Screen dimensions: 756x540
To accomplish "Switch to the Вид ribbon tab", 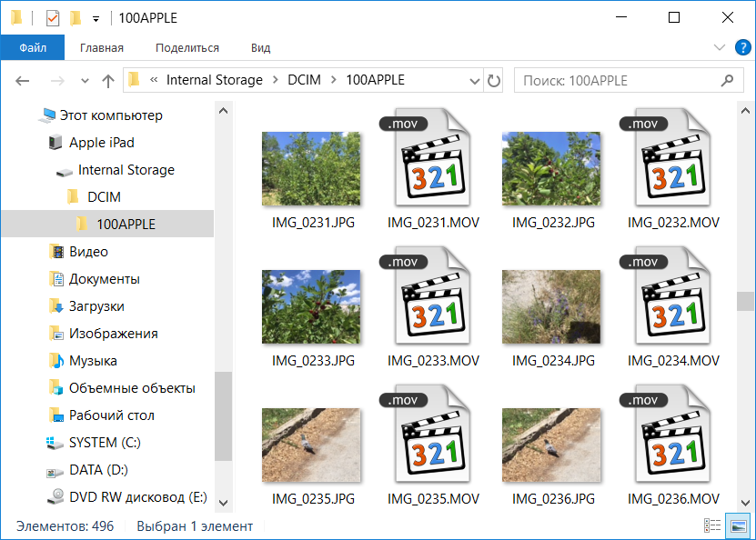I will pyautogui.click(x=261, y=48).
